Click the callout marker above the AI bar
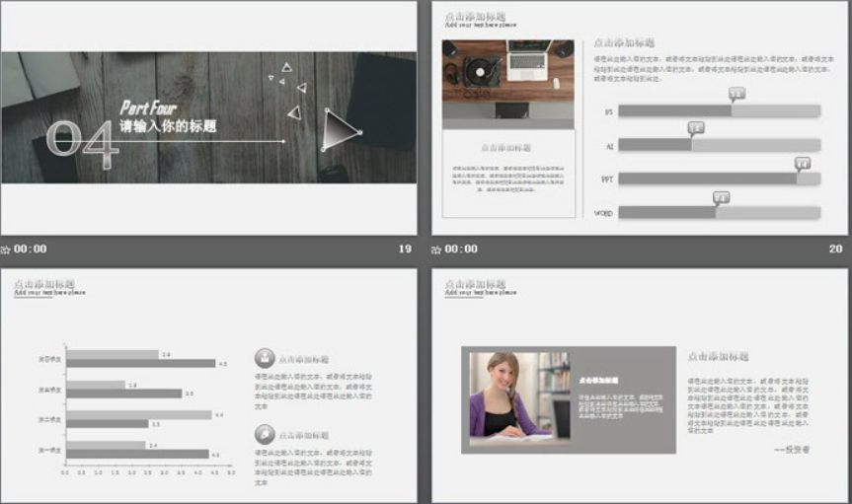The height and width of the screenshot is (504, 852). pos(695,128)
